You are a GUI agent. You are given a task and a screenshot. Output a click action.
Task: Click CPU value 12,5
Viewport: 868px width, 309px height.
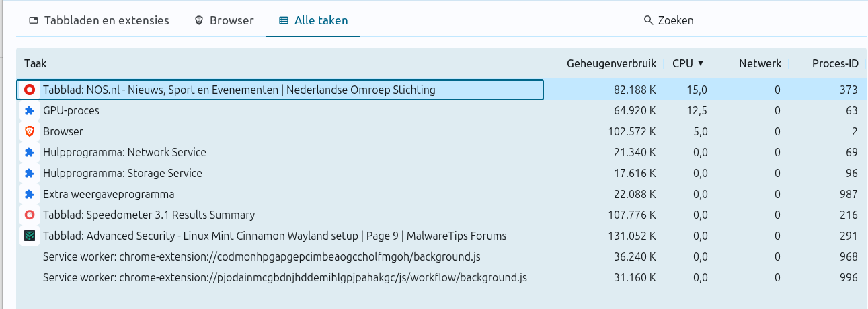[696, 110]
